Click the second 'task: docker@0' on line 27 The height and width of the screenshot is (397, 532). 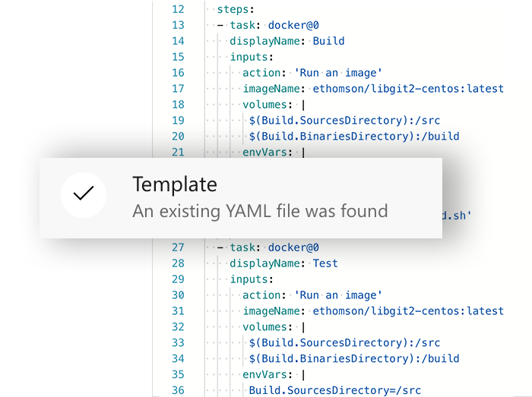(274, 247)
